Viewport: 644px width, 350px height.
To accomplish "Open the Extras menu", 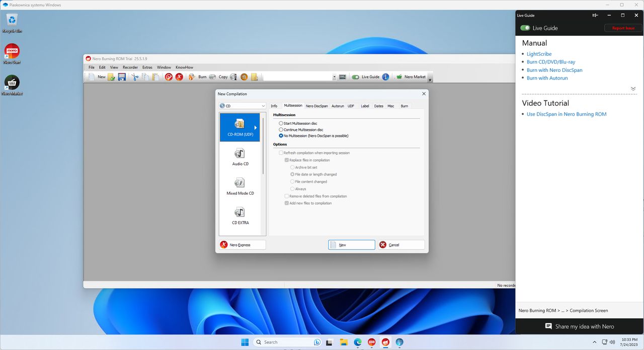I will coord(147,67).
